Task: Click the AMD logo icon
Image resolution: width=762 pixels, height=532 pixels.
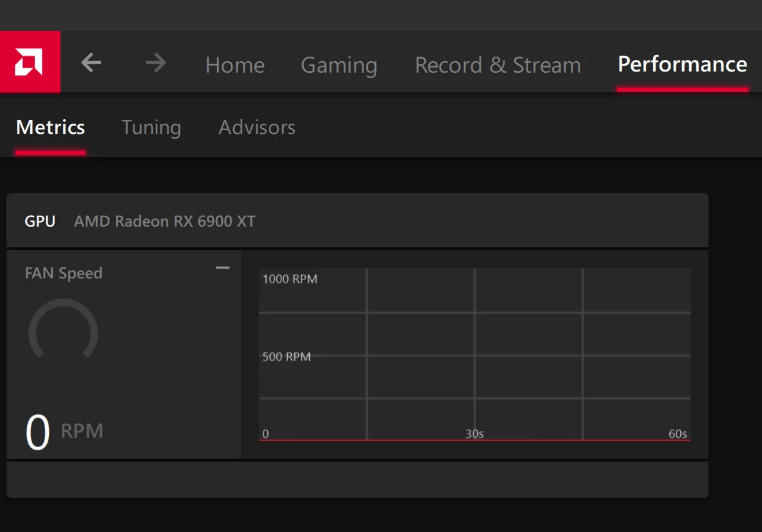Action: 30,62
